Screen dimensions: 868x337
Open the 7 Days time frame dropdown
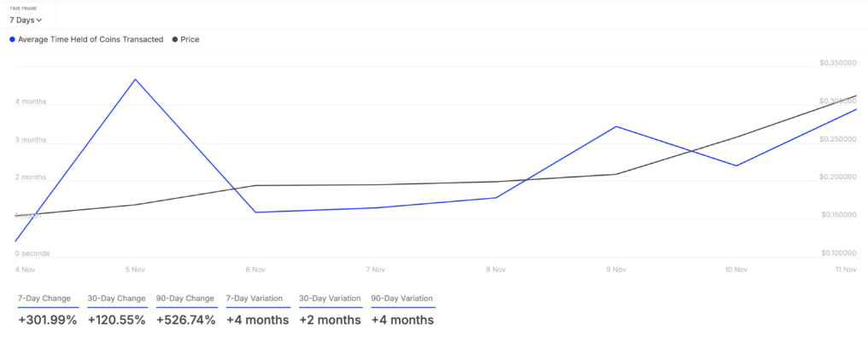26,20
